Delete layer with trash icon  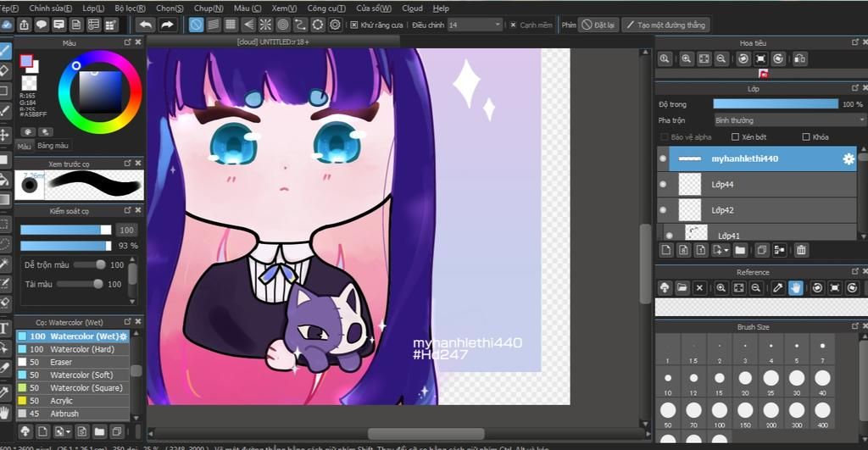coord(801,250)
